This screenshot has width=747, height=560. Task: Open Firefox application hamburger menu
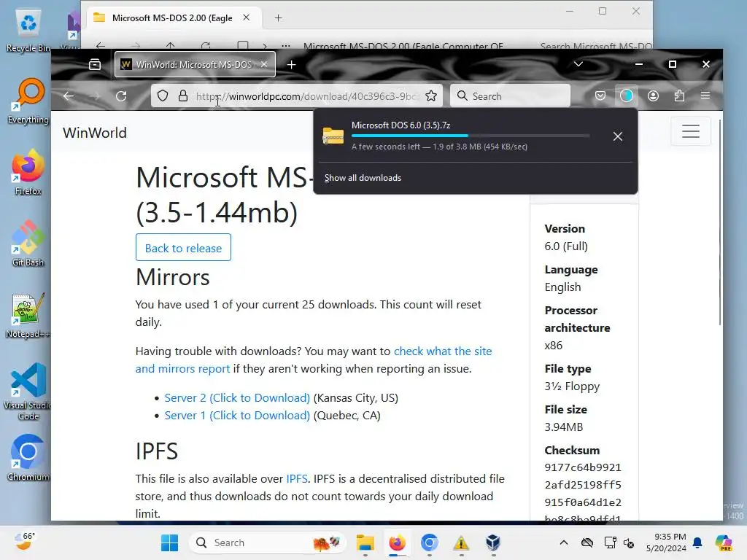705,96
